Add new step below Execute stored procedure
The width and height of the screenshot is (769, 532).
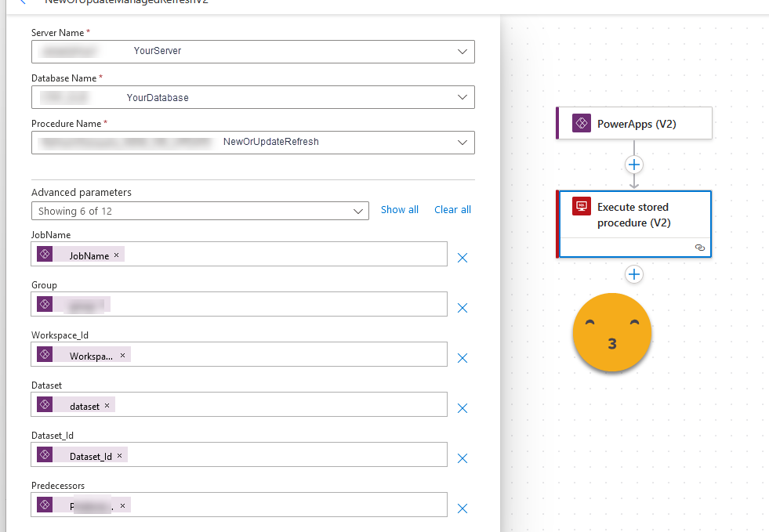tap(634, 274)
